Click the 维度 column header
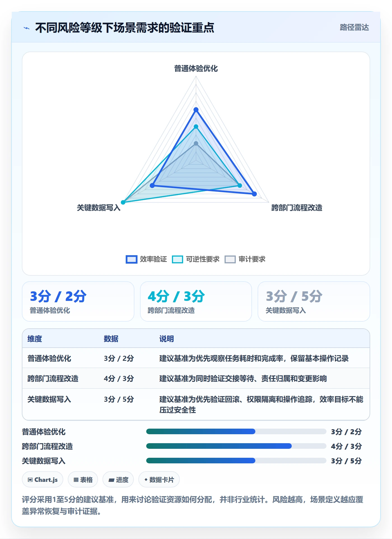This screenshot has width=392, height=539. (35, 339)
